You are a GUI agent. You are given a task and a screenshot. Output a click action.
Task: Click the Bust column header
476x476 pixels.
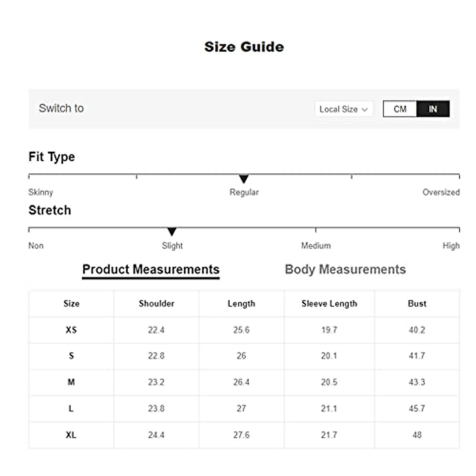click(417, 304)
